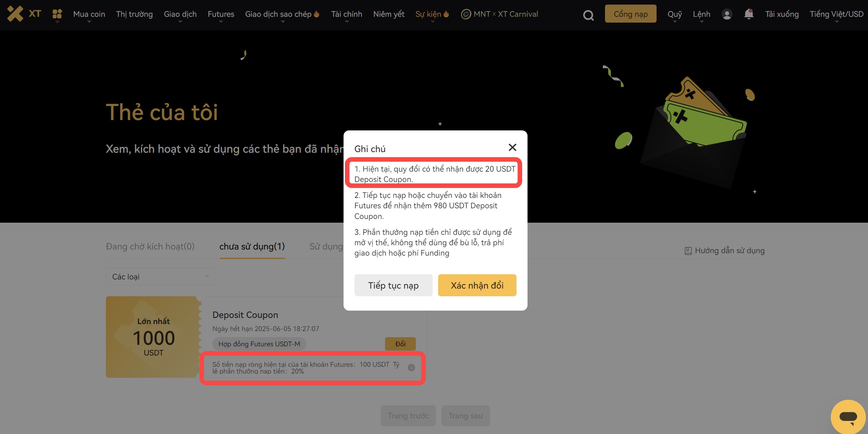Click the Cổng nạp deposit button
868x434 pixels.
(x=630, y=14)
